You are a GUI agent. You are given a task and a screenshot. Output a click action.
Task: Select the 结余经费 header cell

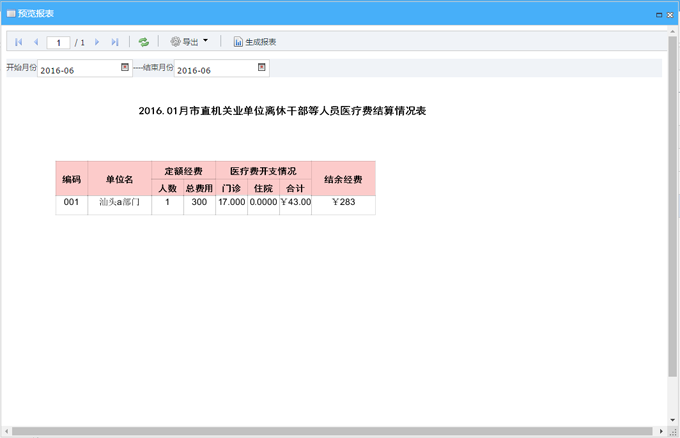tap(343, 179)
